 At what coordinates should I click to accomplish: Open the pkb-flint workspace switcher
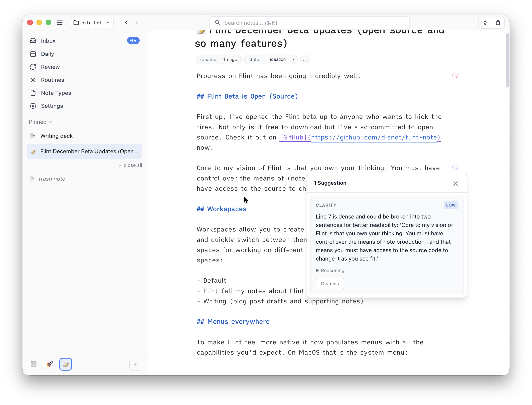pyautogui.click(x=92, y=22)
